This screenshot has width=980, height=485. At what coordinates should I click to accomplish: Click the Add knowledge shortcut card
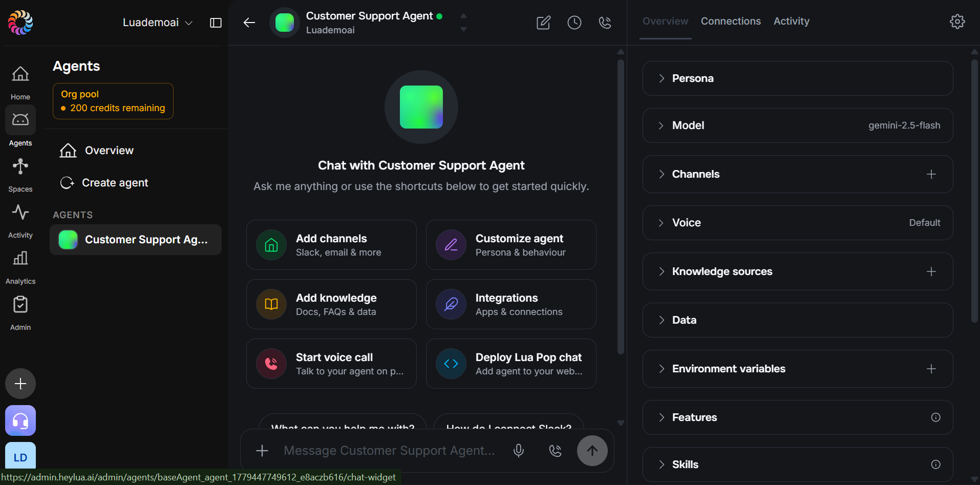[331, 304]
